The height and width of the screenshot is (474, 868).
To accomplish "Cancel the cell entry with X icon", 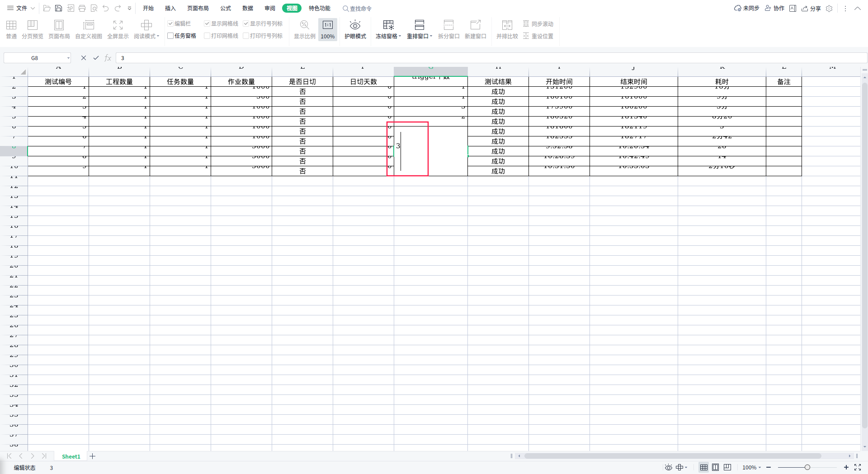I will [84, 58].
